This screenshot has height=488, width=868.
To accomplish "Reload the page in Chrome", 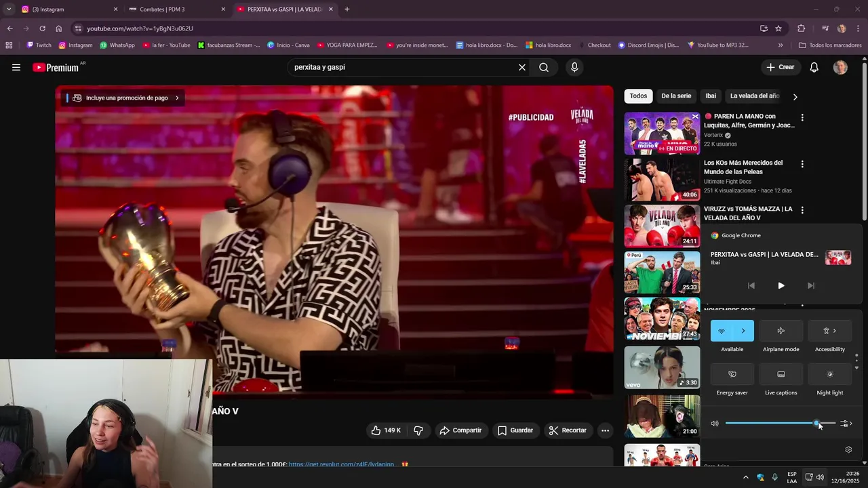I will coord(42,28).
